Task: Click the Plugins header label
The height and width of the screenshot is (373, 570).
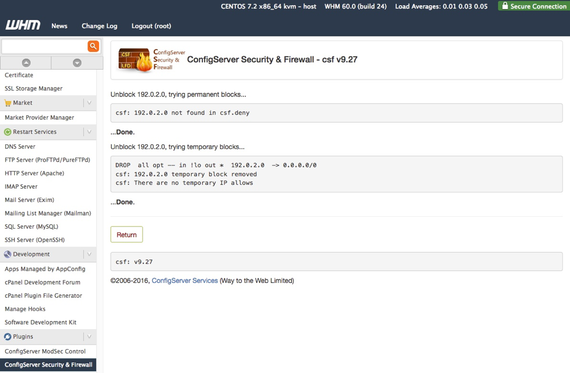Action: pos(23,337)
